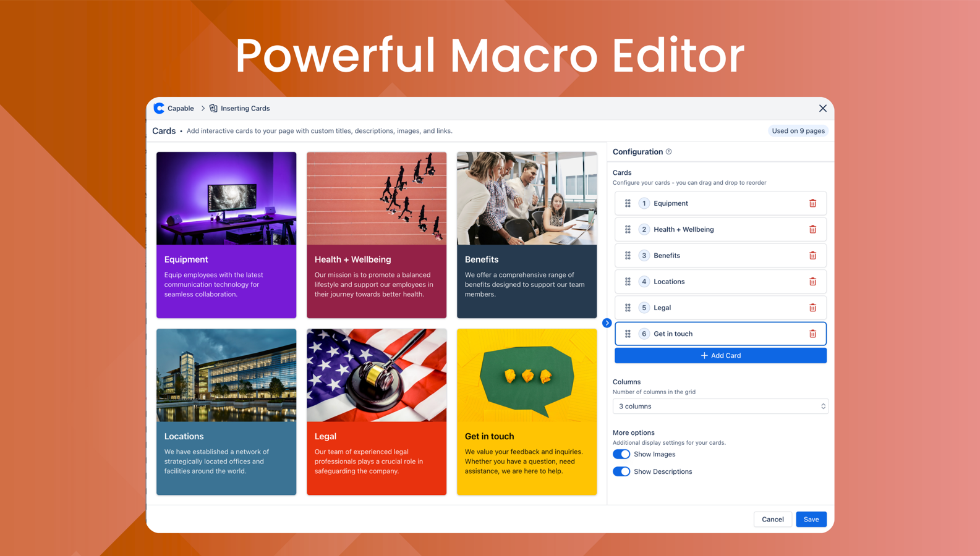Grab the drag handle for Locations row

click(x=628, y=282)
